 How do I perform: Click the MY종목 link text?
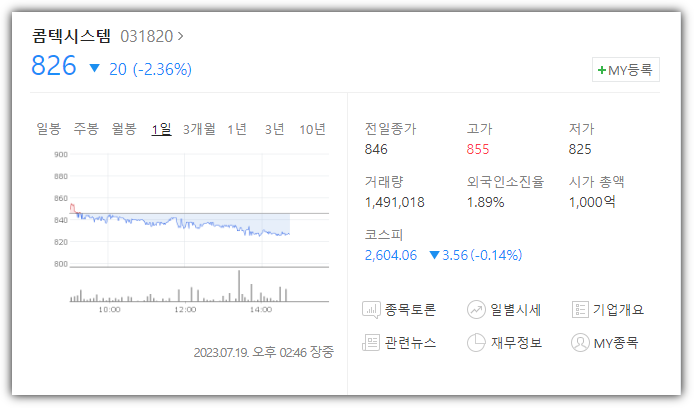616,343
